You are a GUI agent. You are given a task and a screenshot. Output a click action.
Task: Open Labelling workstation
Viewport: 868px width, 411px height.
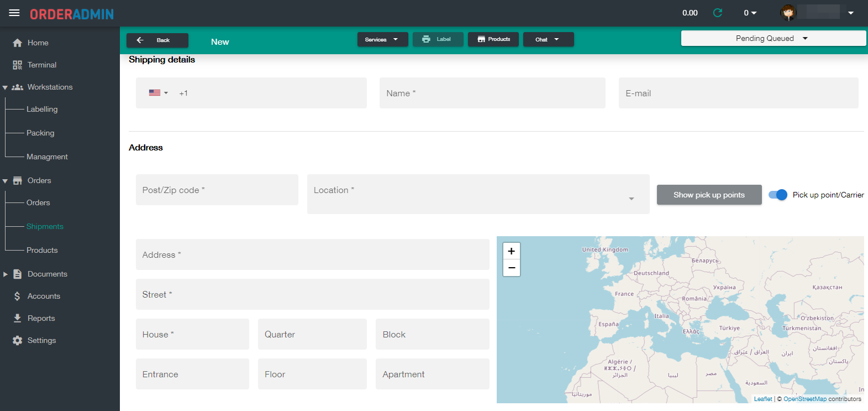(42, 109)
